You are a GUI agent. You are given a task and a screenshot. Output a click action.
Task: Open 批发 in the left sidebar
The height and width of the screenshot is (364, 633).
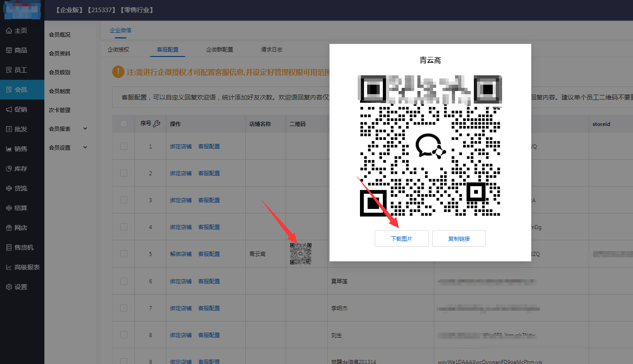22,129
